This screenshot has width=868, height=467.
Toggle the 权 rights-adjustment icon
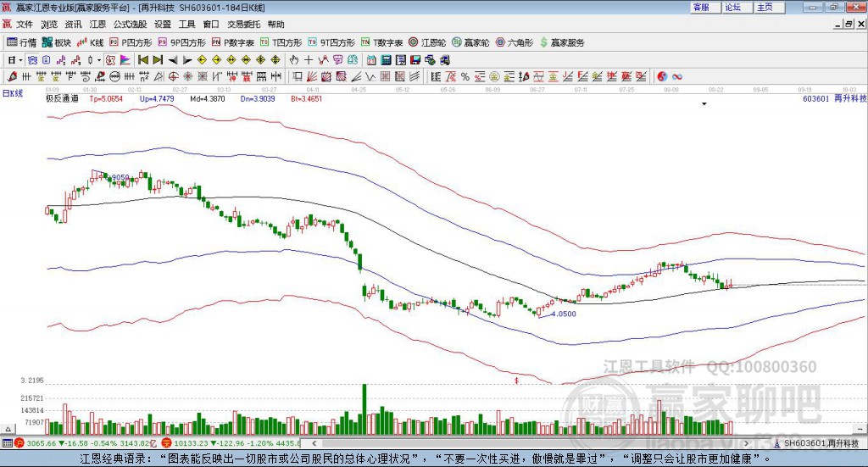coord(110,60)
